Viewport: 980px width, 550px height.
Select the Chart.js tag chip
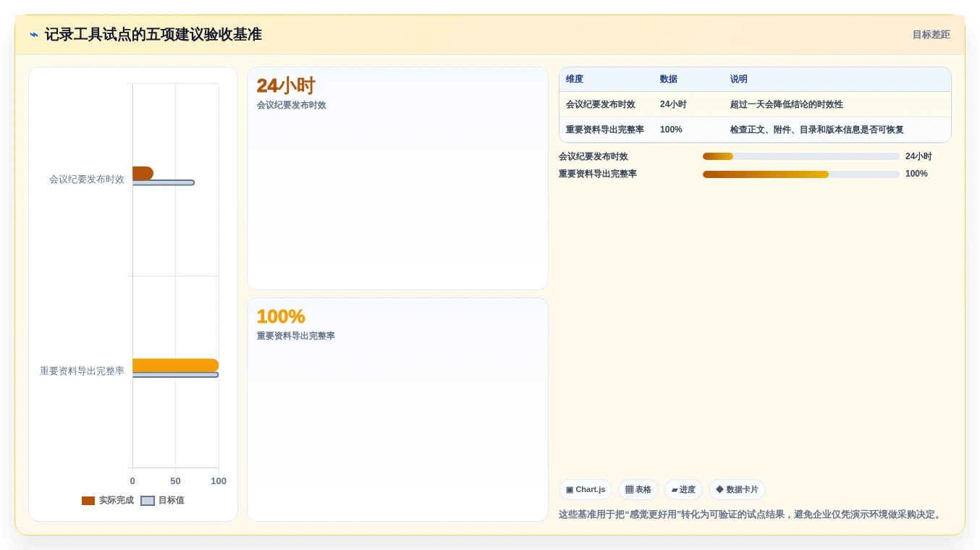(x=586, y=490)
